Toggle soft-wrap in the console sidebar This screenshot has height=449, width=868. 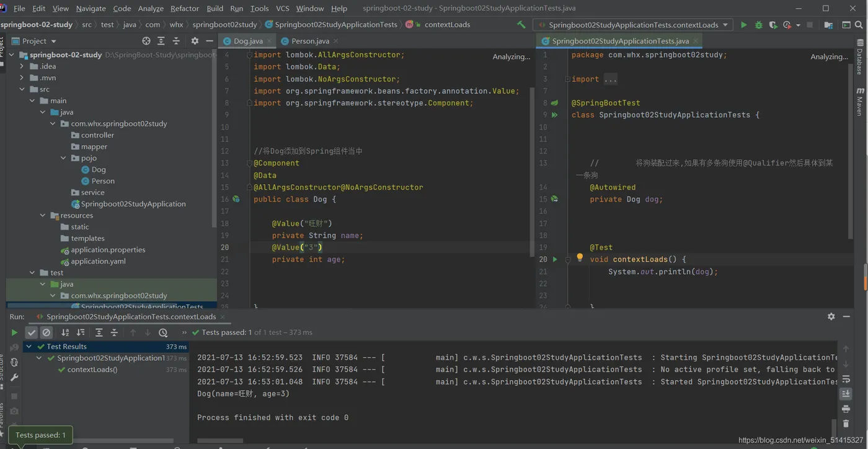pyautogui.click(x=846, y=379)
